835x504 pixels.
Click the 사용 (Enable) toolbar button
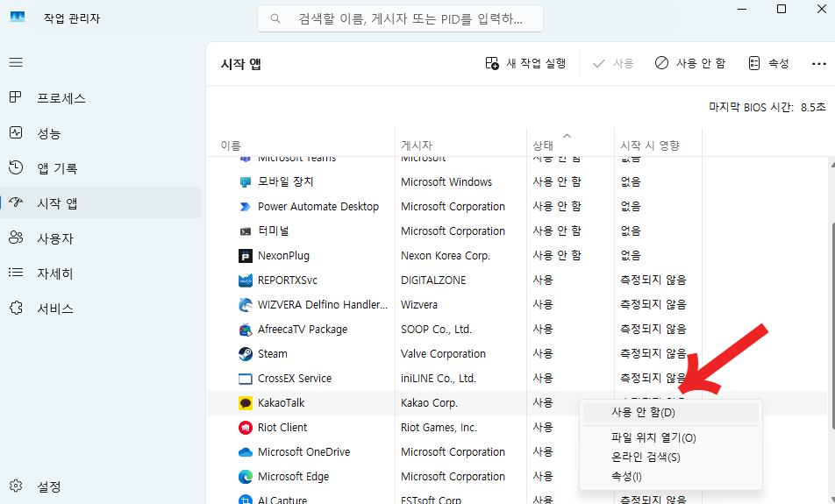tap(613, 63)
